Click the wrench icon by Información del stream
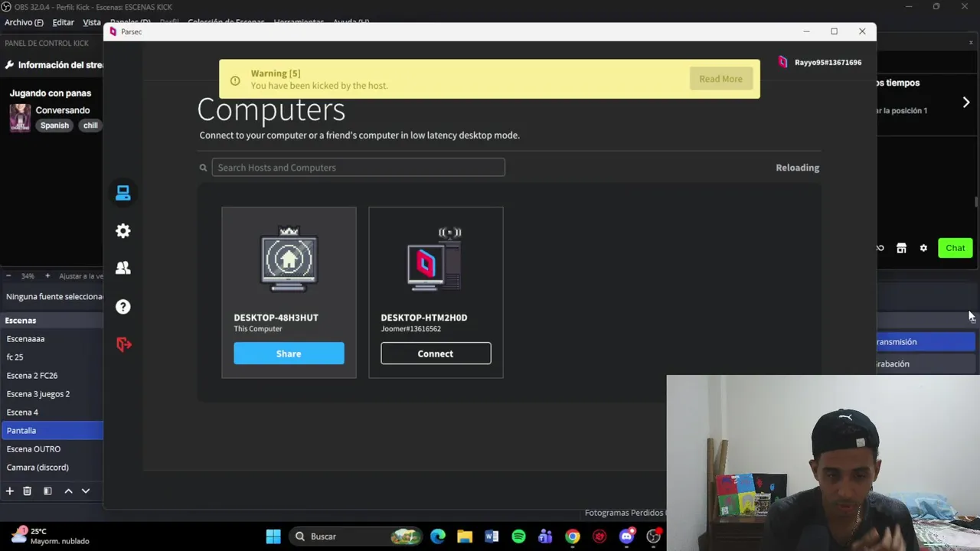980x551 pixels. [x=9, y=65]
